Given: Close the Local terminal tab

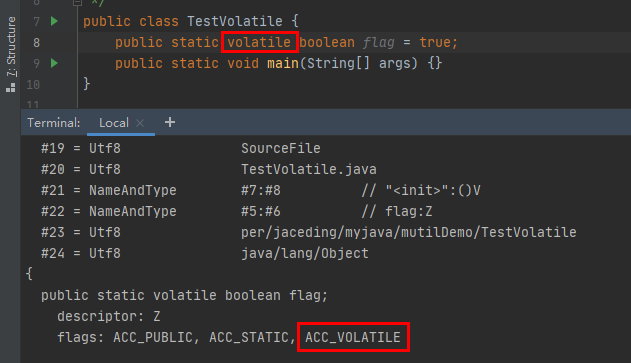Looking at the screenshot, I should pyautogui.click(x=140, y=123).
